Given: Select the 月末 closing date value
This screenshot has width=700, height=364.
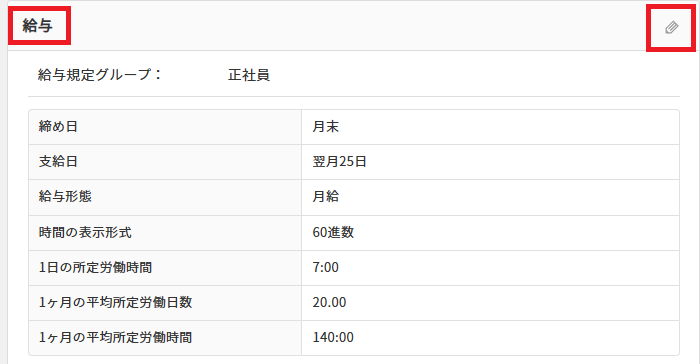Looking at the screenshot, I should pyautogui.click(x=325, y=126).
